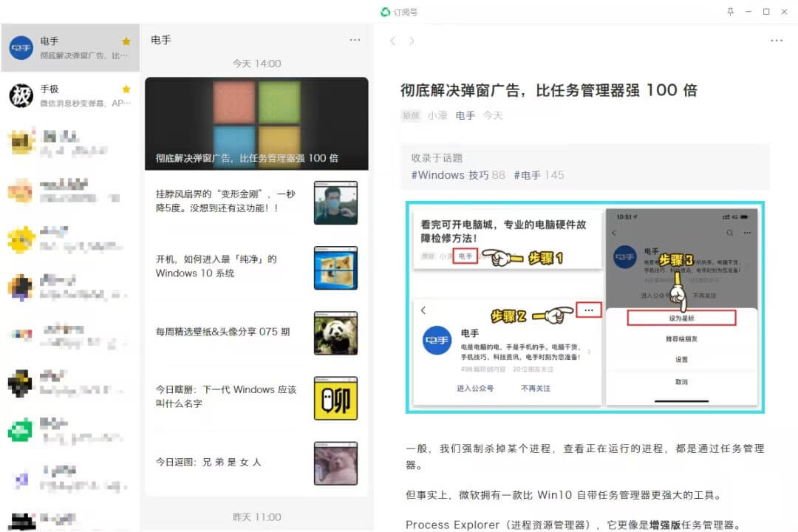Toggle the star beside 电手 subscription
The height and width of the screenshot is (532, 798).
[126, 41]
